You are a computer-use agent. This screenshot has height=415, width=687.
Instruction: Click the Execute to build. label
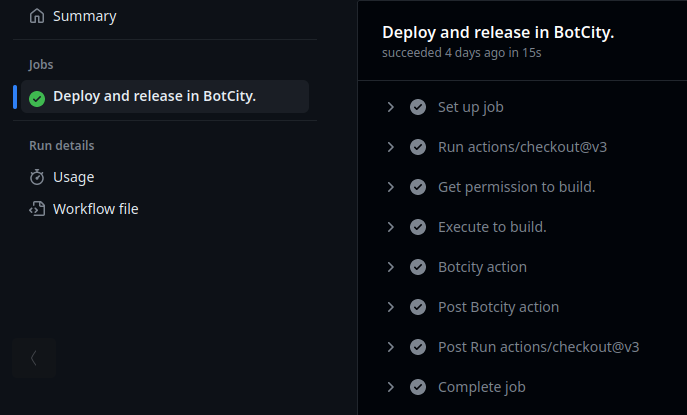[x=492, y=227]
